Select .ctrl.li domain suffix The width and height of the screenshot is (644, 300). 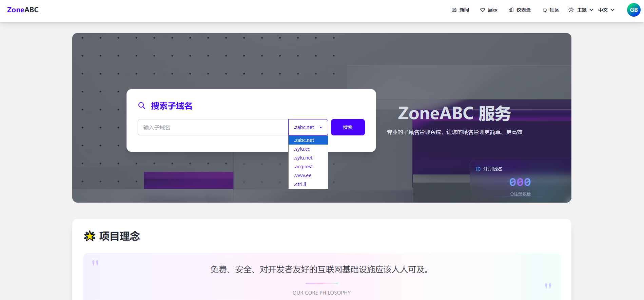coord(300,184)
